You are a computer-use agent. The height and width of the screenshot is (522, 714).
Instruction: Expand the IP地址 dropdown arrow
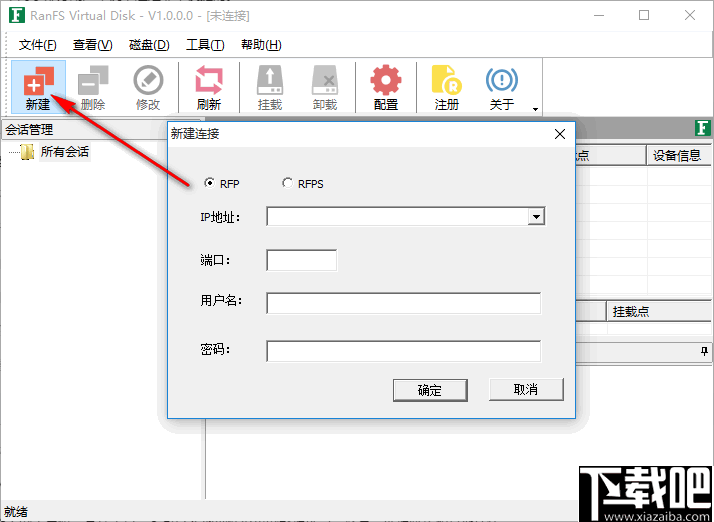point(536,217)
